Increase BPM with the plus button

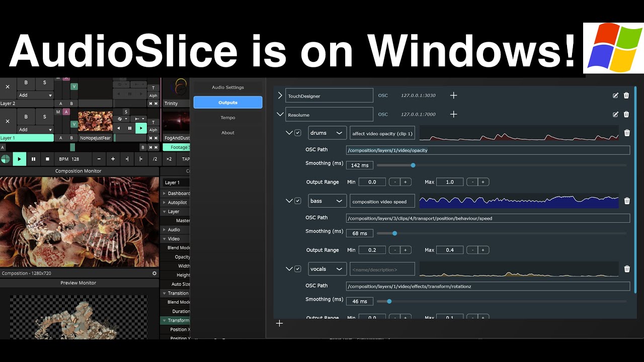(113, 159)
